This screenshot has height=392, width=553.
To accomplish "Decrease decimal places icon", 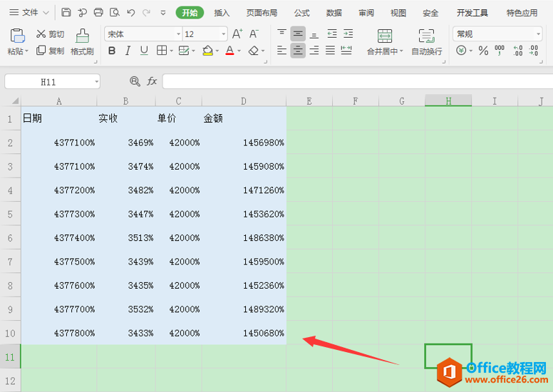I will click(534, 51).
